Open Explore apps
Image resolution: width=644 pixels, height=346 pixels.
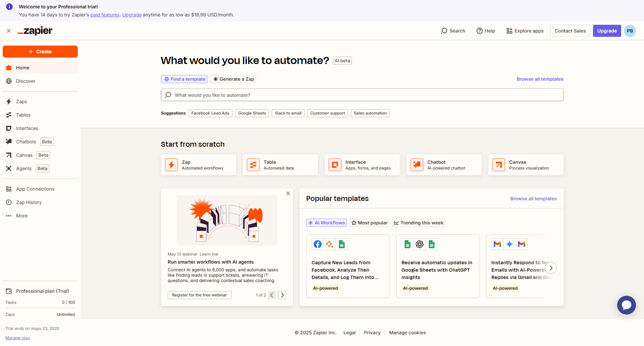point(525,31)
